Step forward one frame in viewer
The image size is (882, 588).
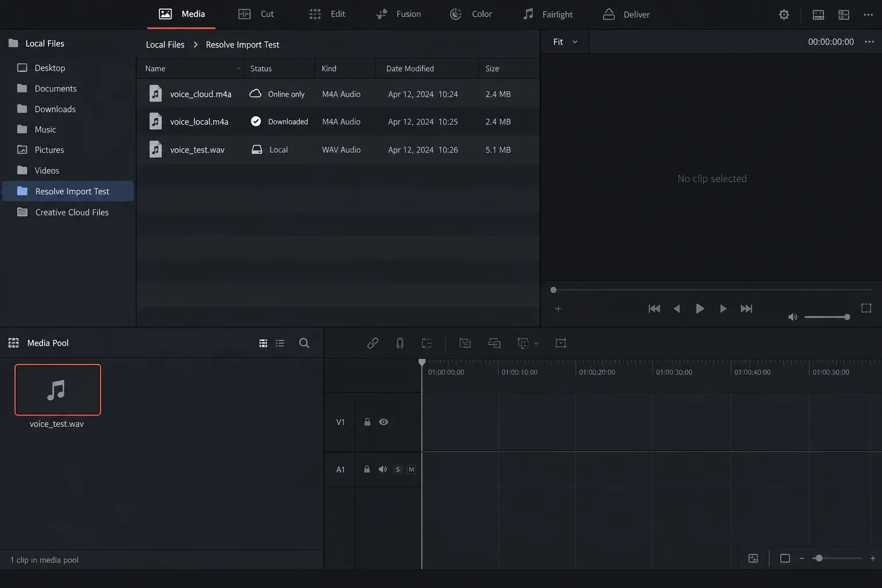(723, 308)
